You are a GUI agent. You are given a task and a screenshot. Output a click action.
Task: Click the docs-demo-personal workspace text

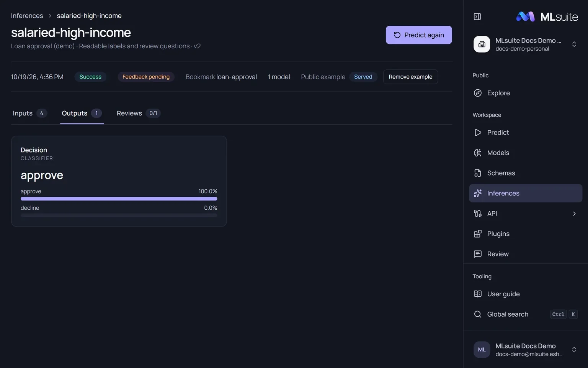click(522, 49)
